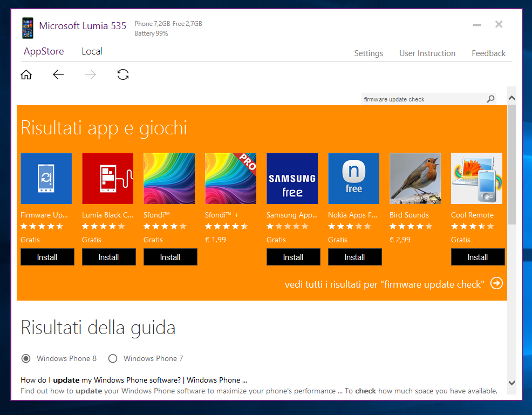
Task: Click the Bird Sounds € 2,99 price
Action: (x=400, y=240)
